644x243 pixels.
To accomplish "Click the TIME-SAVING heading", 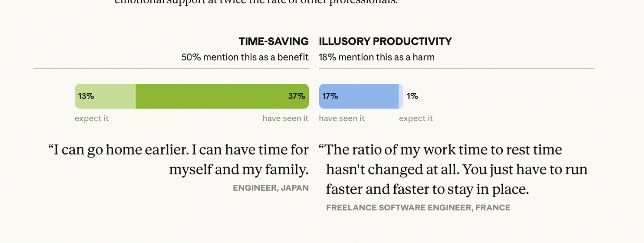I will click(273, 41).
